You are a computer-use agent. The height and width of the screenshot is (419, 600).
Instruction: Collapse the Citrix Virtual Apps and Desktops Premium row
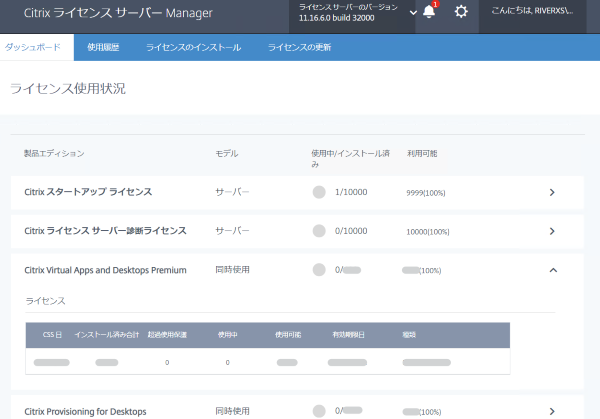pyautogui.click(x=553, y=270)
